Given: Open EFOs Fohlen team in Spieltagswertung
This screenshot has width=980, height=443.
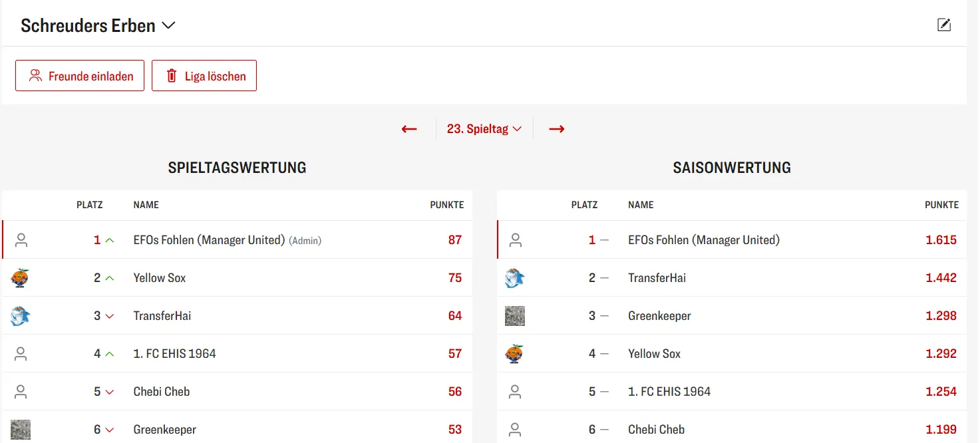Looking at the screenshot, I should (x=209, y=240).
